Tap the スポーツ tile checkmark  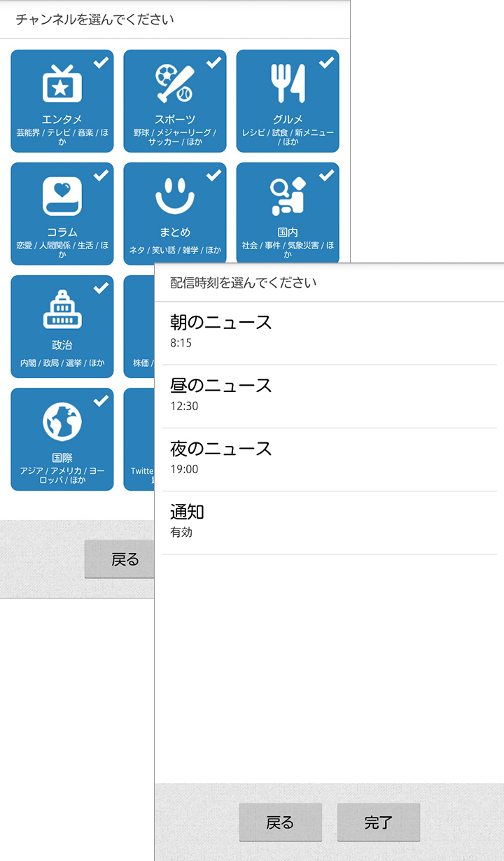coord(213,63)
